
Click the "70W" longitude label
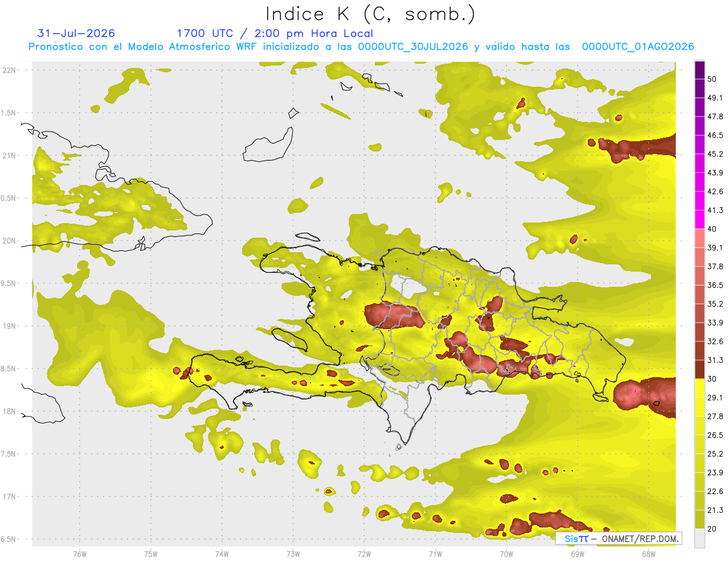[507, 554]
